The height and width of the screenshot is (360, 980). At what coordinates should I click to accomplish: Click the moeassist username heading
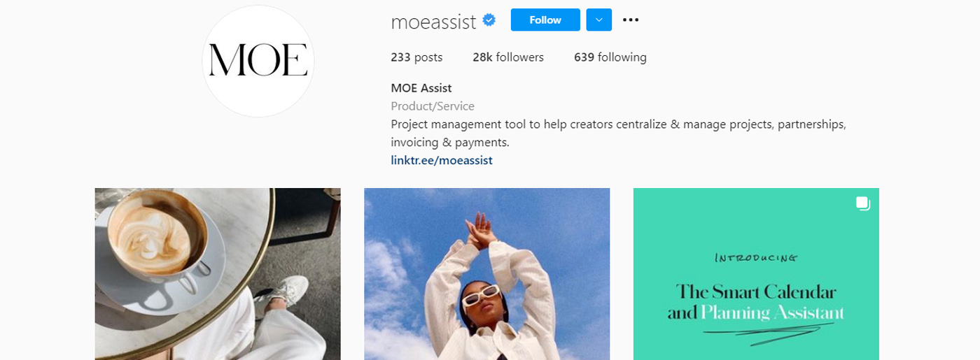(x=433, y=21)
